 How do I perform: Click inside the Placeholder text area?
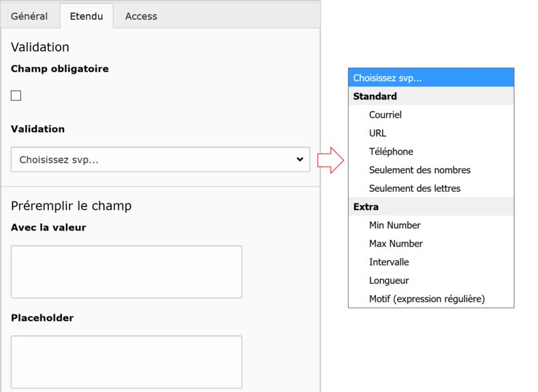click(127, 361)
